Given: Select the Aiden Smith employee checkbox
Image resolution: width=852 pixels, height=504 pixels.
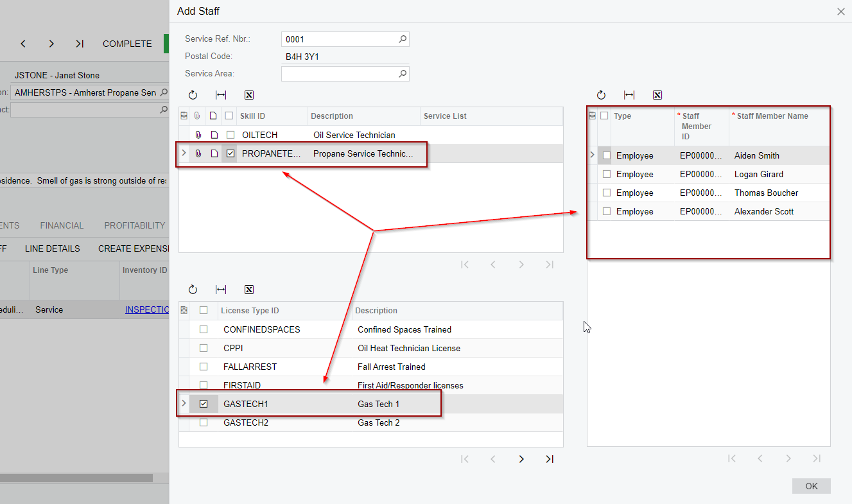Looking at the screenshot, I should [x=607, y=155].
